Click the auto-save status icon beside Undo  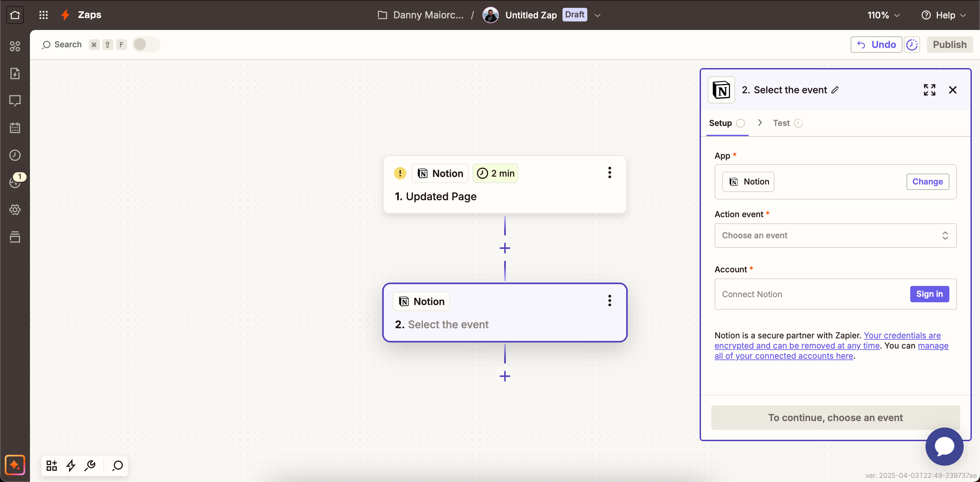point(912,45)
